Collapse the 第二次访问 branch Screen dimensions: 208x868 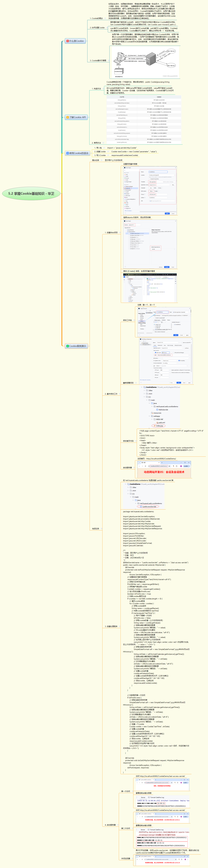(x=132, y=828)
